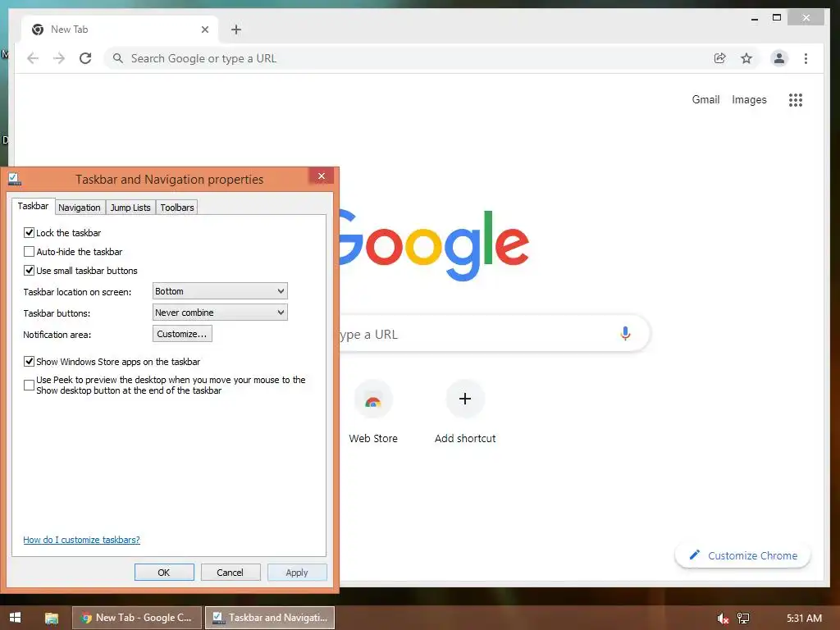
Task: Add a shortcut with the plus icon
Action: point(465,399)
